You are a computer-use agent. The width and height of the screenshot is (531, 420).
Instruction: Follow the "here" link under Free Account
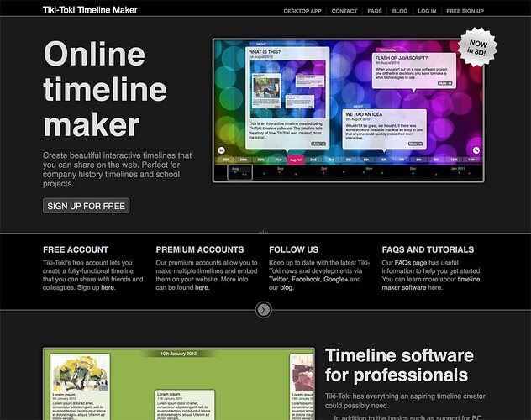[108, 287]
